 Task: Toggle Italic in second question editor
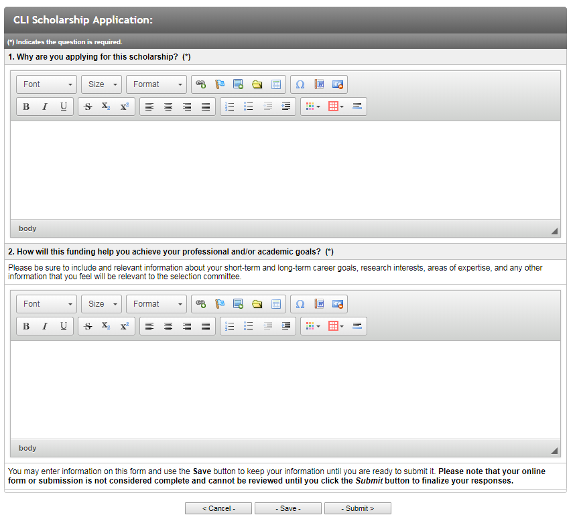tap(45, 326)
